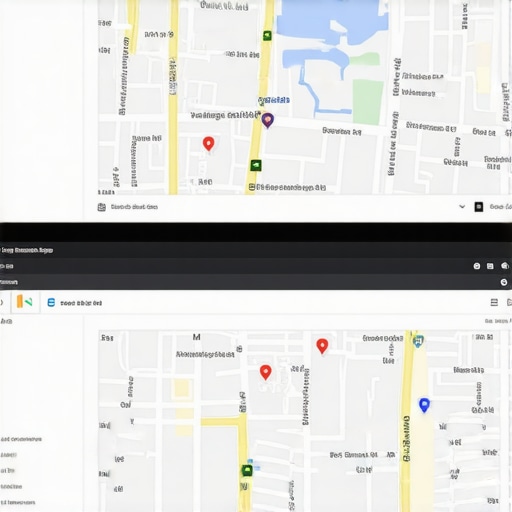Select red pin nearest the teal marker, lower map

322,346
